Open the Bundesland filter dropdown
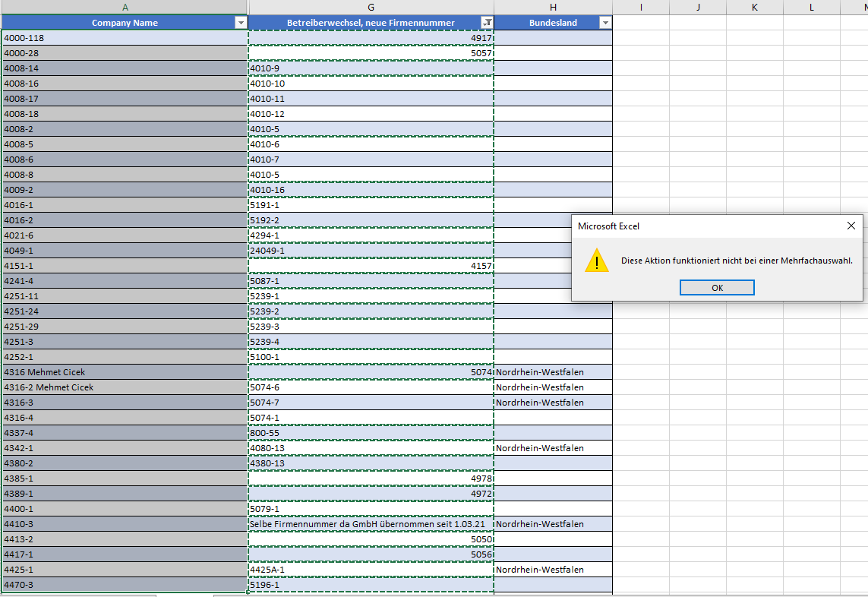 pos(605,22)
